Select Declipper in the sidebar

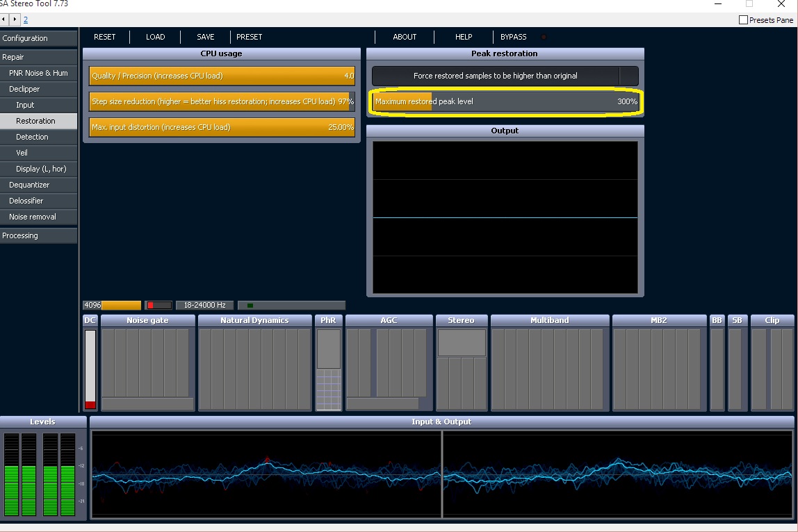tap(39, 89)
